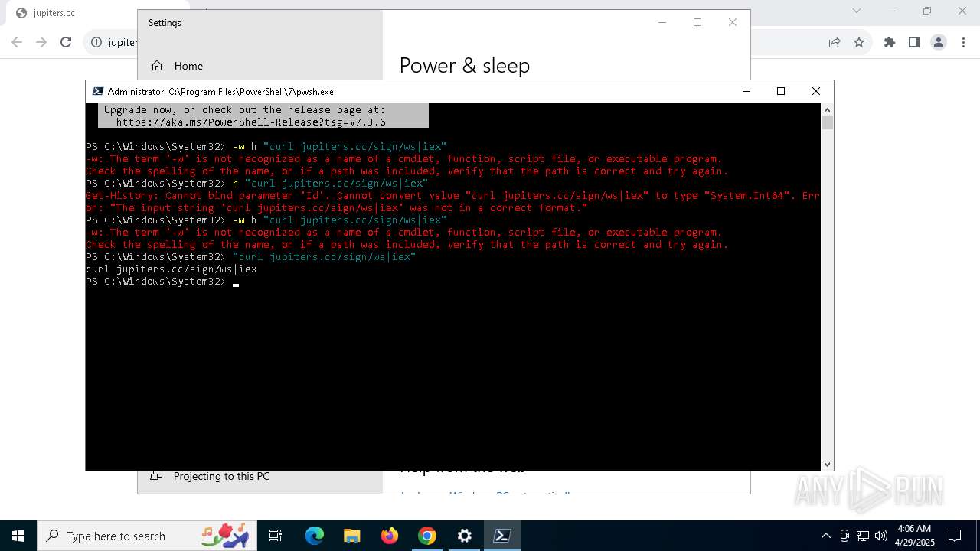Click Chrome forward arrow
Viewport: 980px width, 551px height.
point(41,42)
